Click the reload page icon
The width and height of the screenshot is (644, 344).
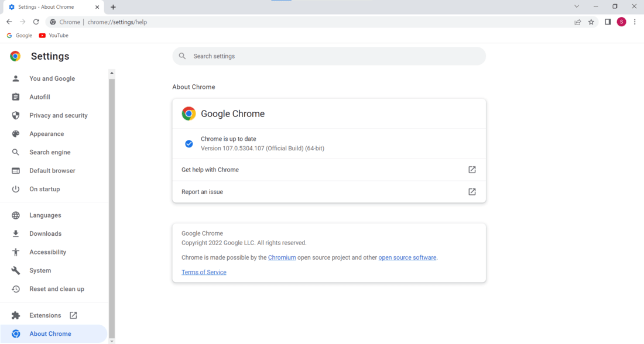[x=36, y=22]
